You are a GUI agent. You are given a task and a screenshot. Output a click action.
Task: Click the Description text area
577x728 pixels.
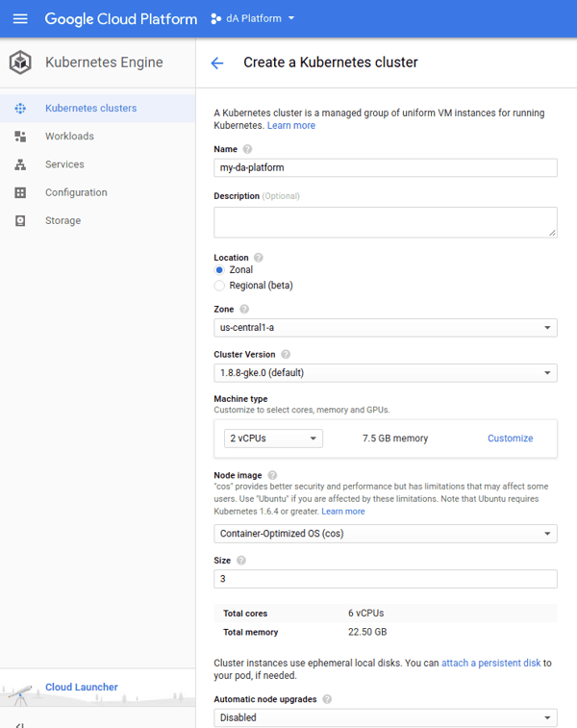(386, 222)
